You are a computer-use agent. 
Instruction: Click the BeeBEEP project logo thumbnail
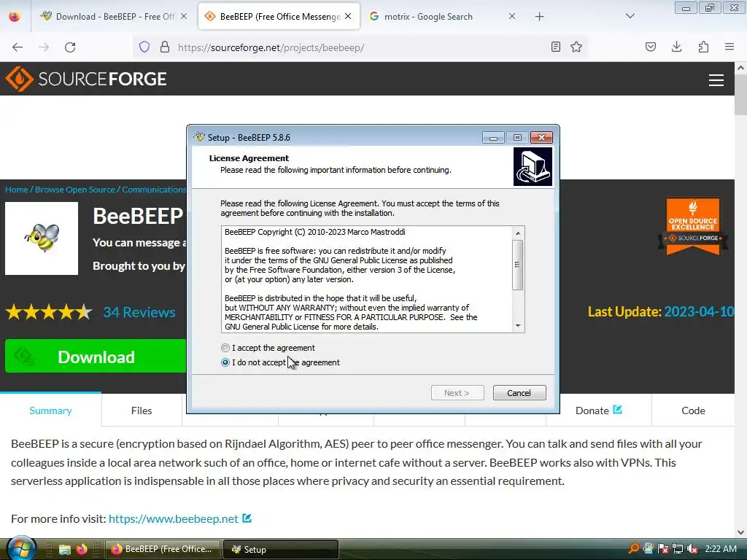(x=42, y=238)
